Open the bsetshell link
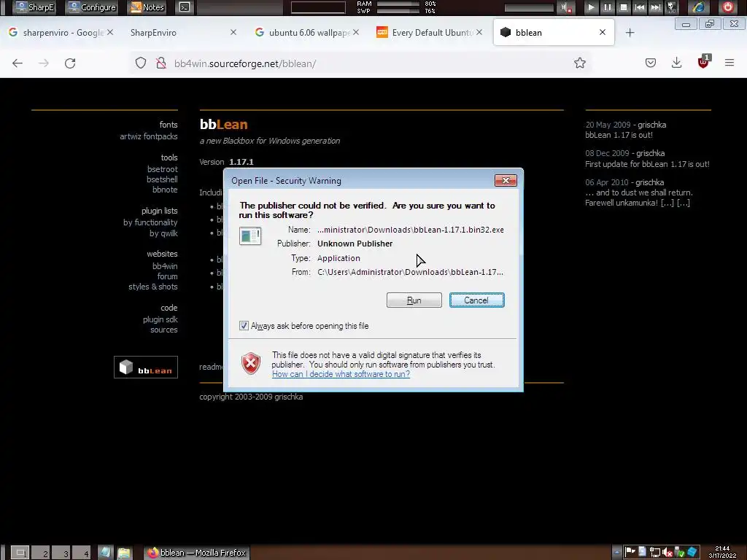This screenshot has width=747, height=560. click(x=162, y=179)
